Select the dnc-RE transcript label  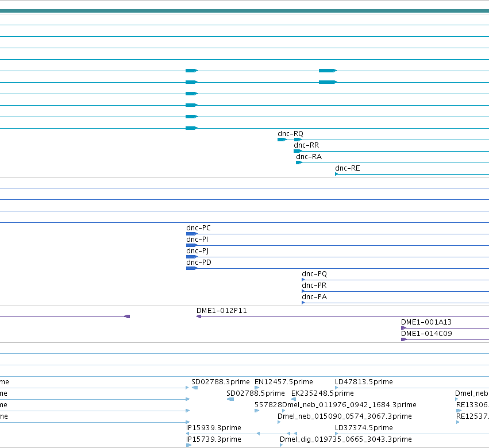pyautogui.click(x=348, y=168)
